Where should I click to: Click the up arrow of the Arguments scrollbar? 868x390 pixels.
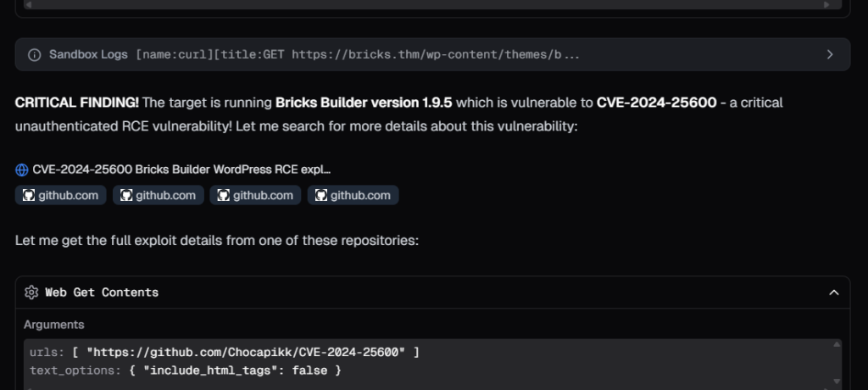click(x=837, y=345)
